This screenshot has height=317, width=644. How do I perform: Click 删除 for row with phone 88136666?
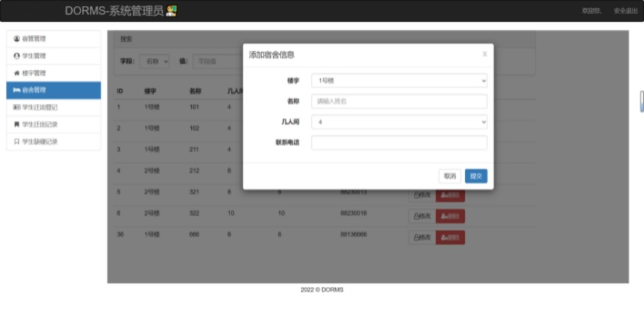pos(450,237)
